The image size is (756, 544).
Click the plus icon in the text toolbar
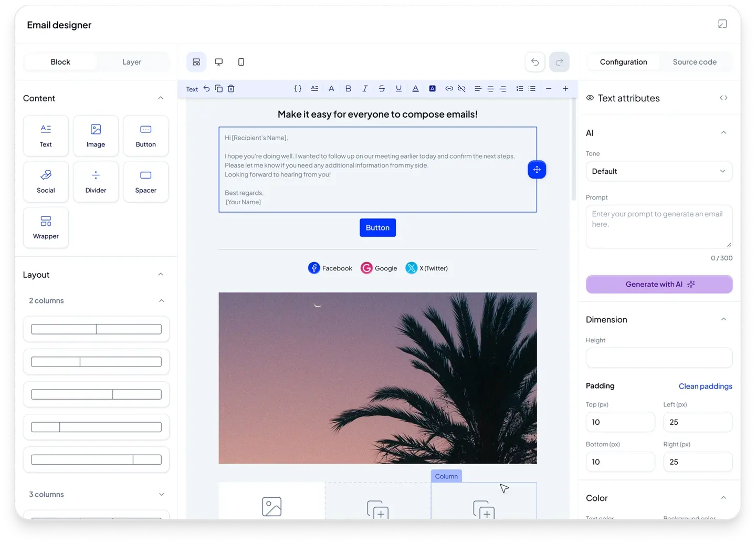(565, 89)
